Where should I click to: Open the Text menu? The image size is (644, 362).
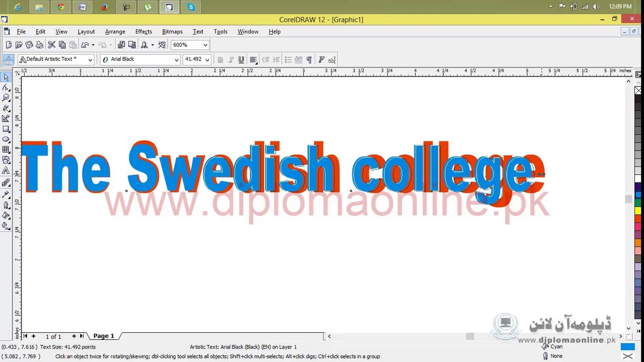tap(198, 31)
